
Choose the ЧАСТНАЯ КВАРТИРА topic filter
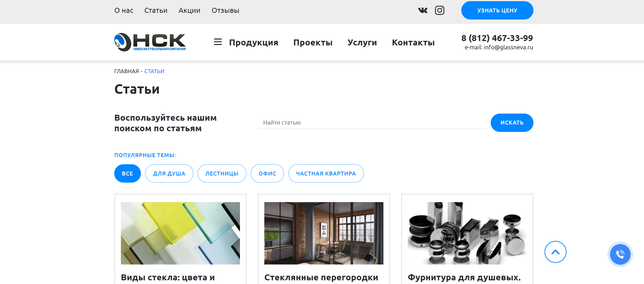[326, 173]
